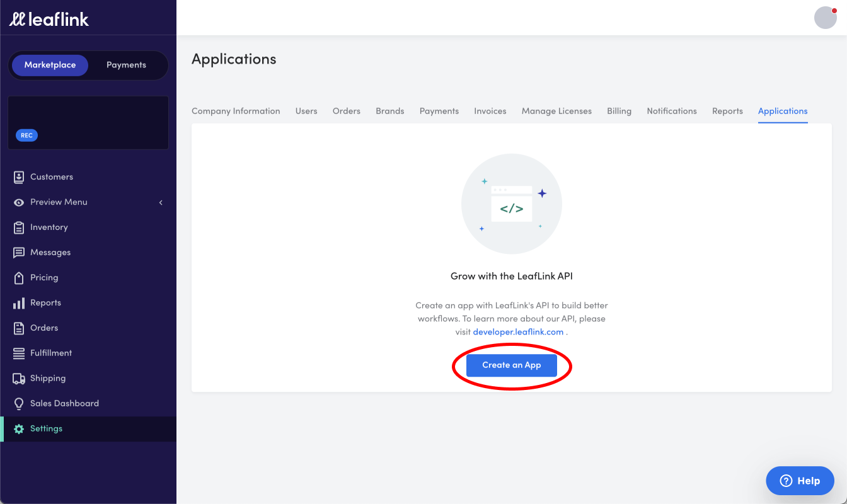The width and height of the screenshot is (847, 504).
Task: Open the Company Information tab
Action: tap(236, 111)
